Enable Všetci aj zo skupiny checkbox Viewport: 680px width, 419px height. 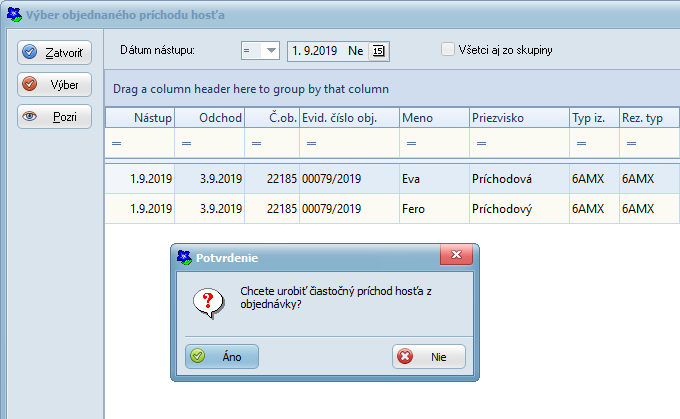(448, 49)
